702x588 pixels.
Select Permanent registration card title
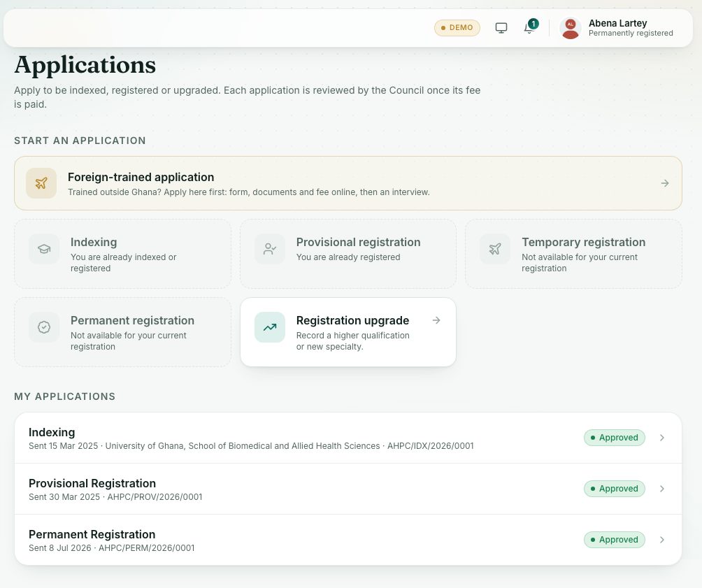coord(133,321)
